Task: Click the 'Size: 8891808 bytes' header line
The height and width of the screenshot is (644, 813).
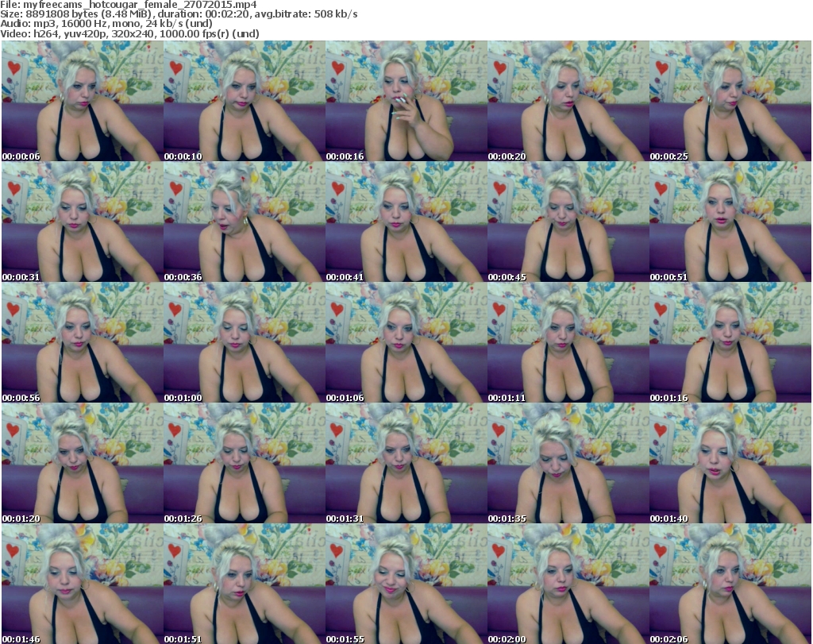Action: pyautogui.click(x=179, y=14)
